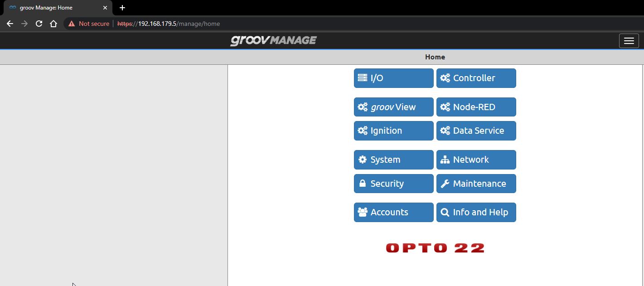Viewport: 644px width, 286px height.
Task: Open the Controller settings button
Action: pyautogui.click(x=476, y=78)
